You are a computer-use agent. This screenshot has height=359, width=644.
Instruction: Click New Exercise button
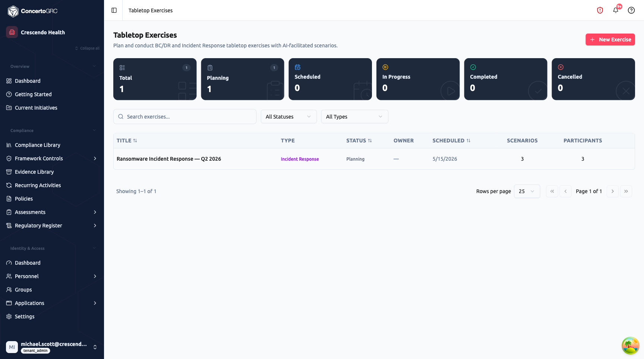pos(610,40)
